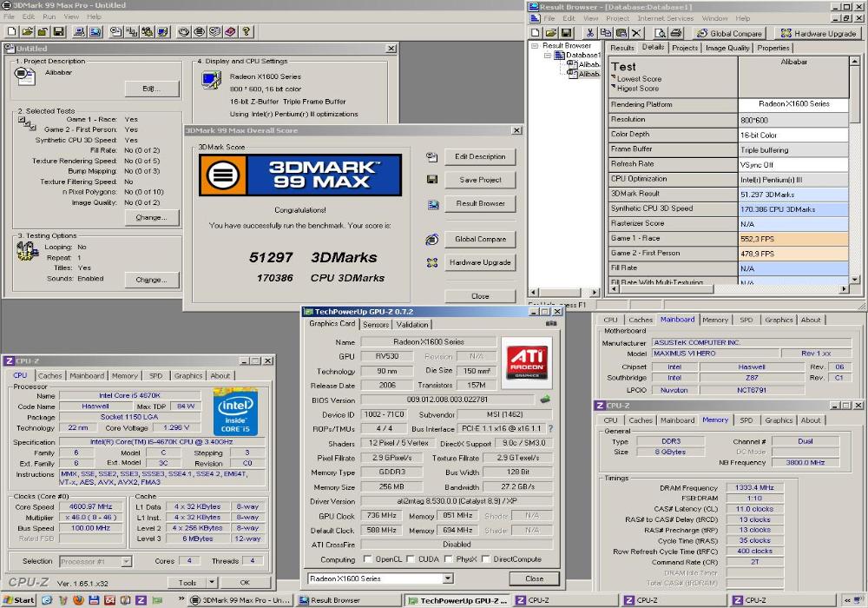This screenshot has height=608, width=868.
Task: Click the Hardware Upgrade button in score dialog
Action: [x=480, y=262]
